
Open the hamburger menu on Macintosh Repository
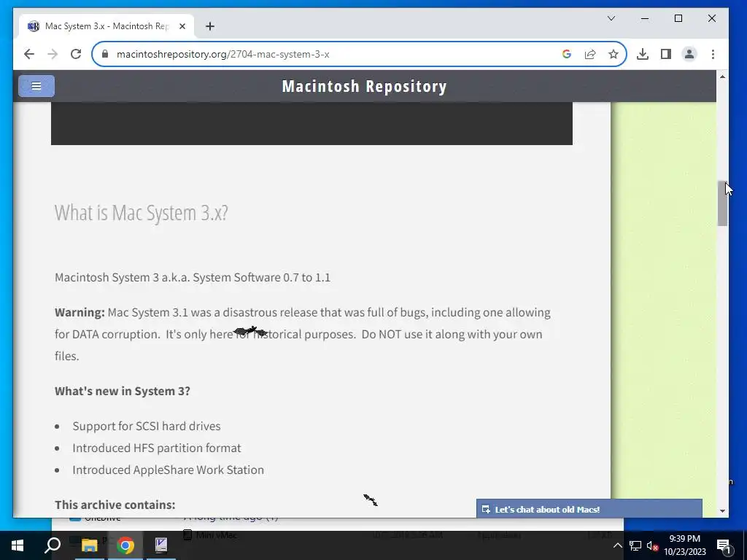(36, 86)
